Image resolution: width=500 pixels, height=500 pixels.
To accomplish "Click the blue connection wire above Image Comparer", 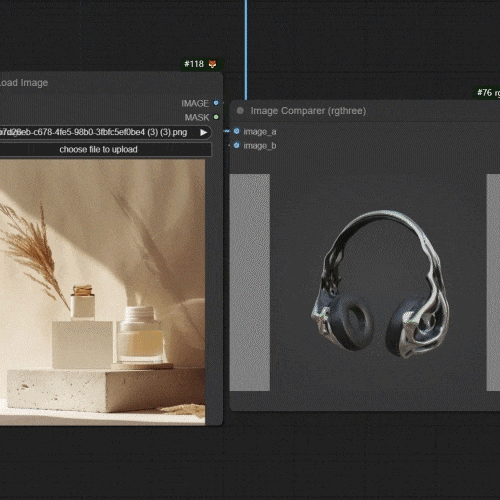I will [x=246, y=50].
